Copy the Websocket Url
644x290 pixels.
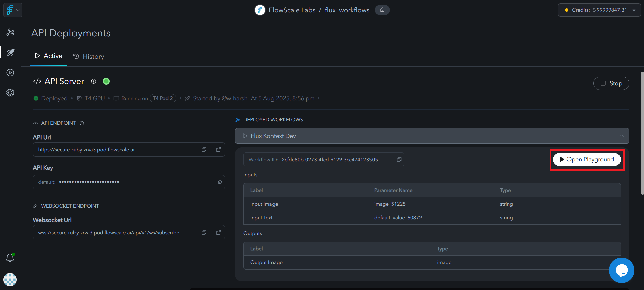204,233
